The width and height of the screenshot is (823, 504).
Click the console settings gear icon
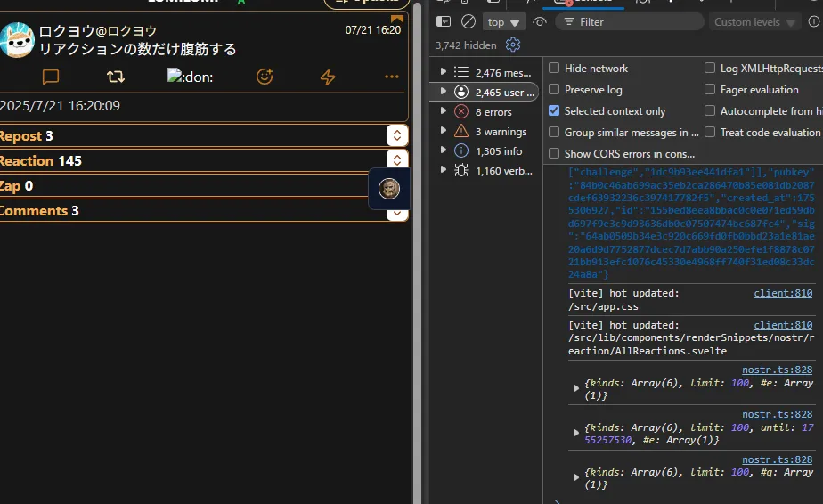click(x=512, y=45)
